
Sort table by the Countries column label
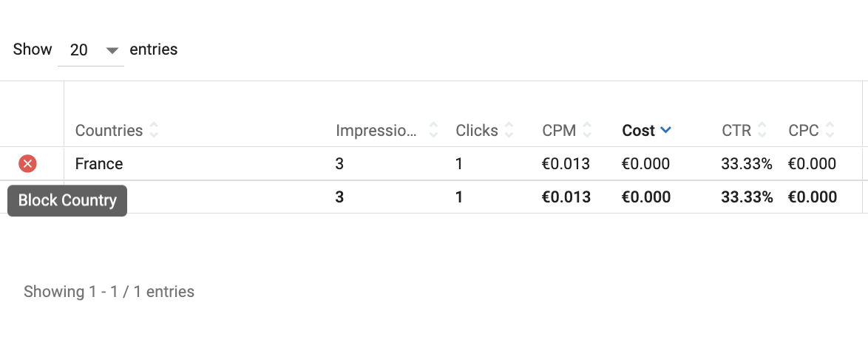(x=109, y=131)
